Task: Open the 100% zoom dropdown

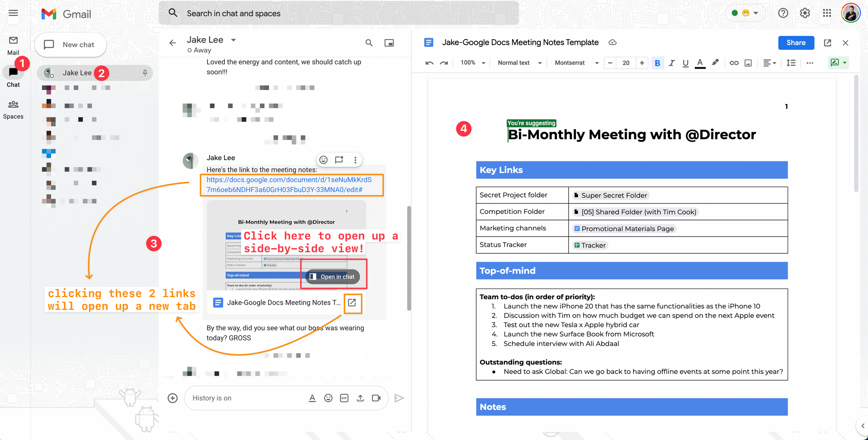Action: 473,63
